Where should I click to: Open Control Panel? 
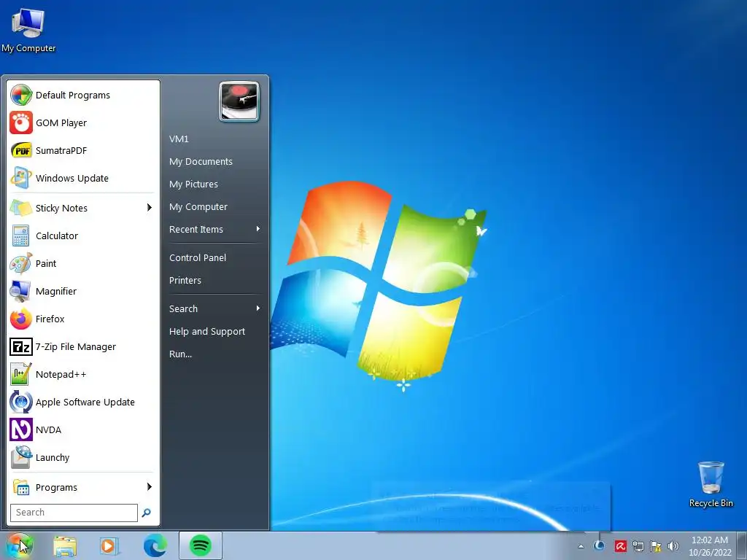(x=198, y=257)
